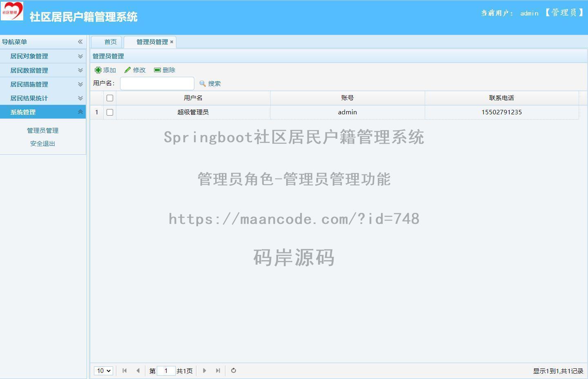Refresh the administrator table
This screenshot has height=379, width=588.
click(x=234, y=371)
